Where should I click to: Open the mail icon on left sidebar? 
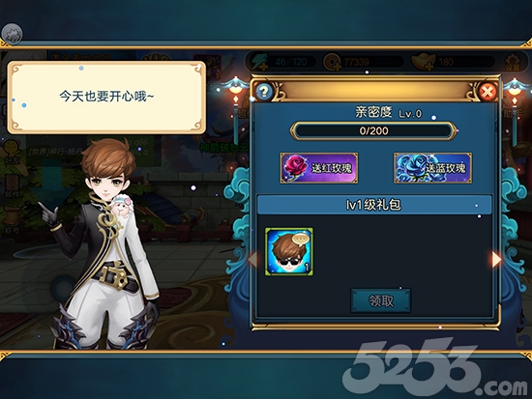13,186
